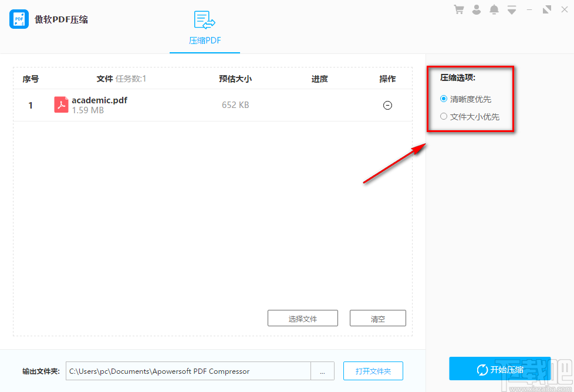This screenshot has height=392, width=574.
Task: Click the 选择文件 button
Action: click(302, 317)
